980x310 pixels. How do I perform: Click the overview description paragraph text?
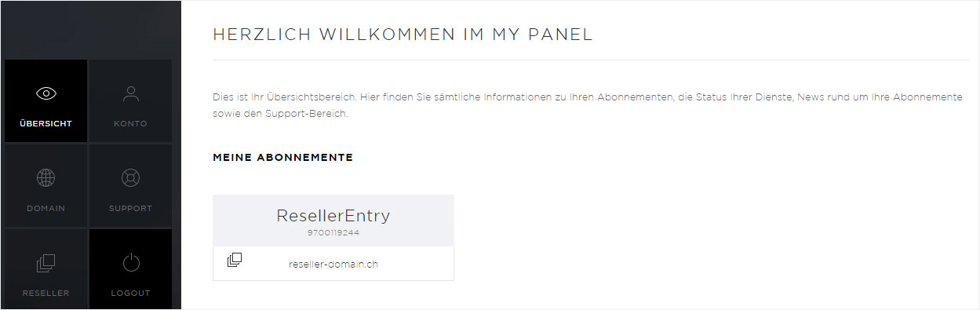point(587,105)
